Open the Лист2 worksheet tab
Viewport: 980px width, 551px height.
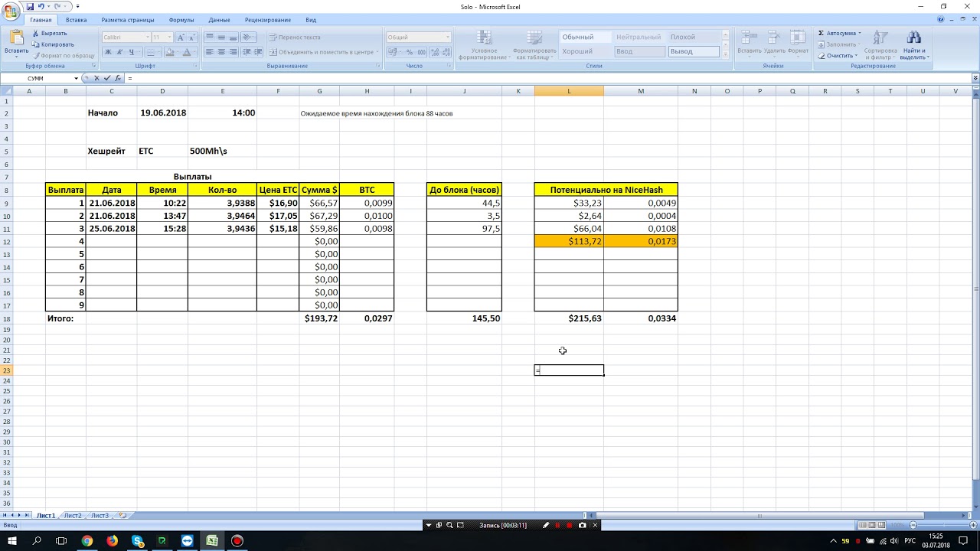pos(73,516)
